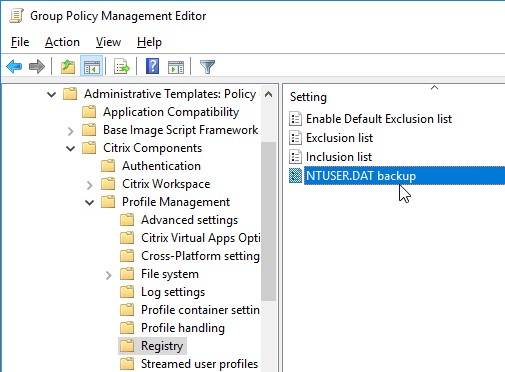Click the Profile Management folder icon
The height and width of the screenshot is (372, 505).
tap(108, 202)
